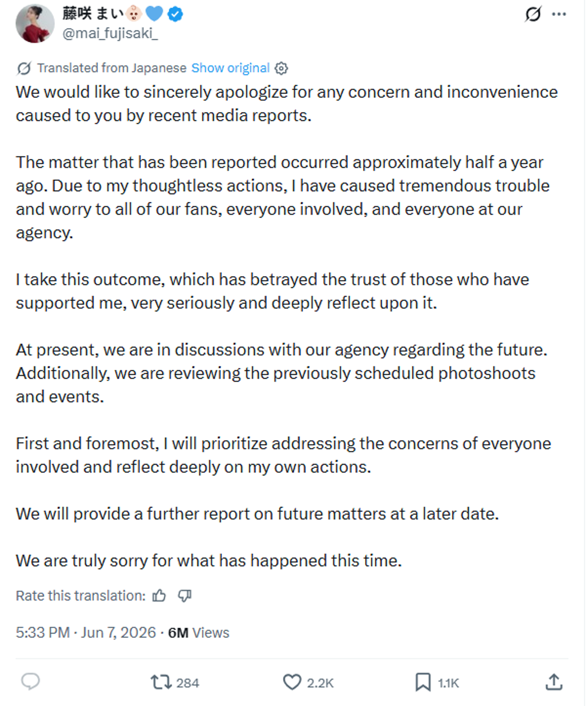Open the Grok icon at top right
The image size is (588, 706).
point(533,14)
